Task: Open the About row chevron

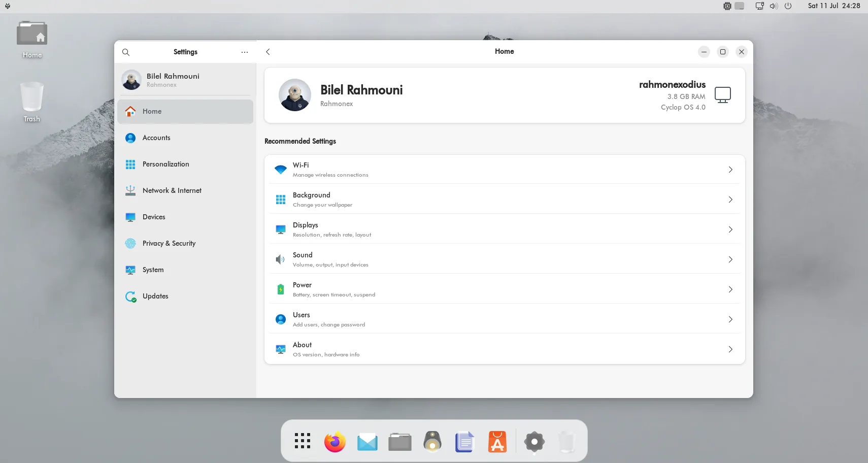Action: 730,349
